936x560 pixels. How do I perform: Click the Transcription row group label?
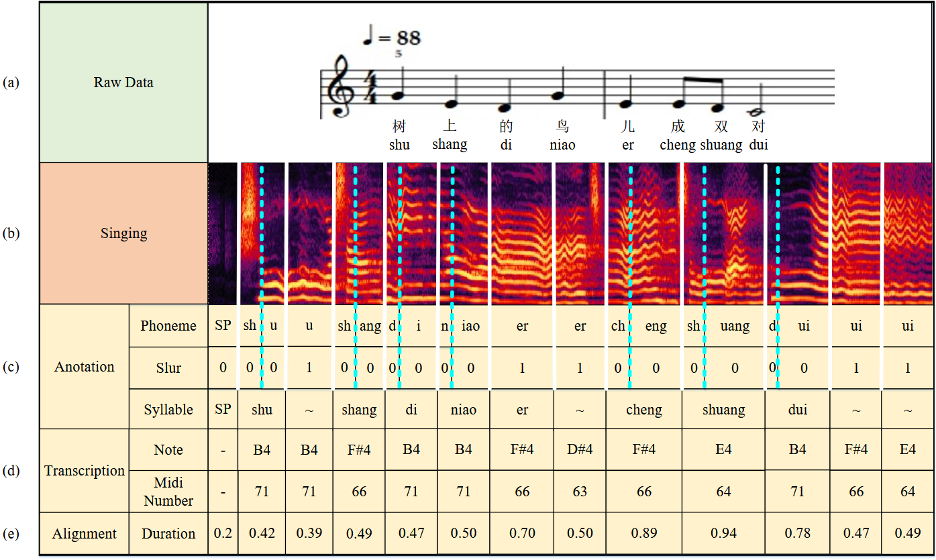pos(85,471)
